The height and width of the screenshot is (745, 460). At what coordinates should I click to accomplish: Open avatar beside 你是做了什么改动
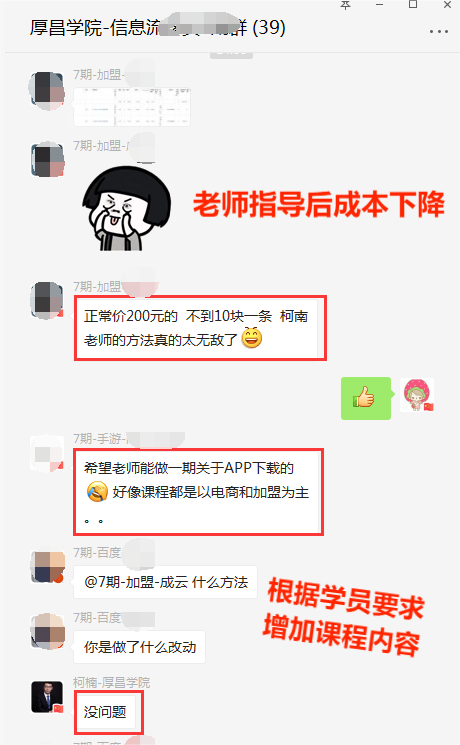pyautogui.click(x=48, y=631)
